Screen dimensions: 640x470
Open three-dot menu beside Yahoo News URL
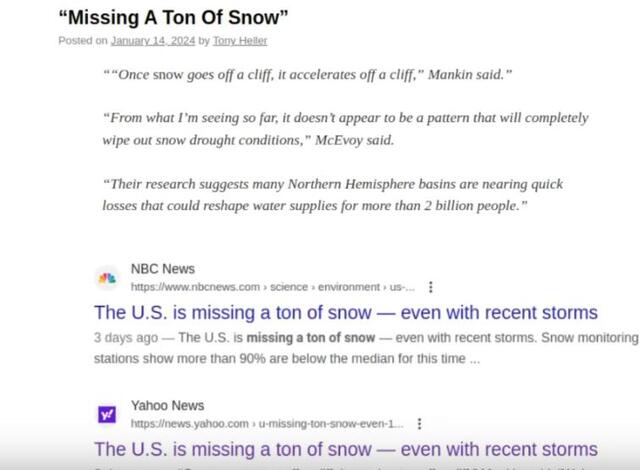(419, 424)
